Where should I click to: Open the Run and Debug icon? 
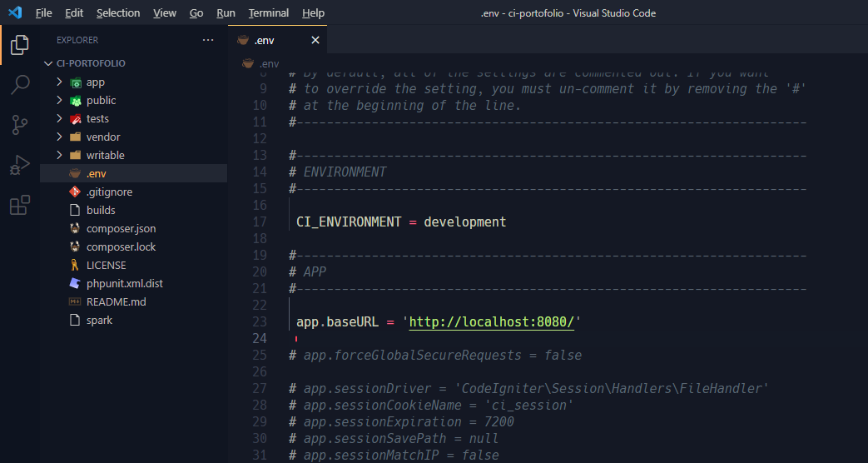(x=20, y=165)
